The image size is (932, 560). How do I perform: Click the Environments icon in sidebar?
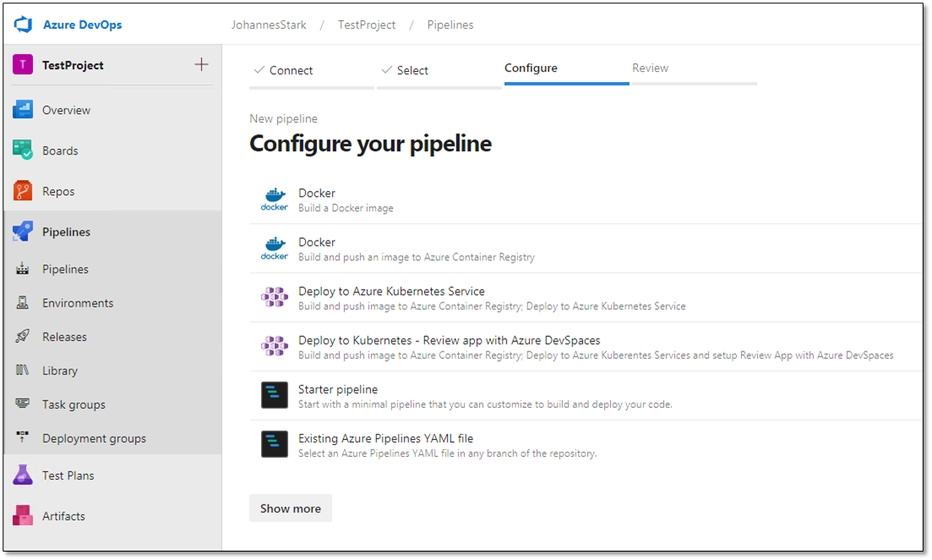(23, 303)
